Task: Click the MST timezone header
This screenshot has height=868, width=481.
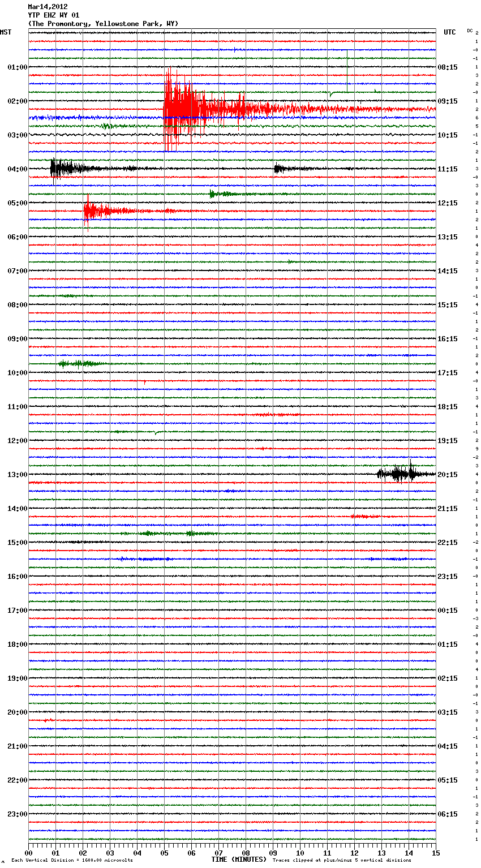Action: [6, 32]
